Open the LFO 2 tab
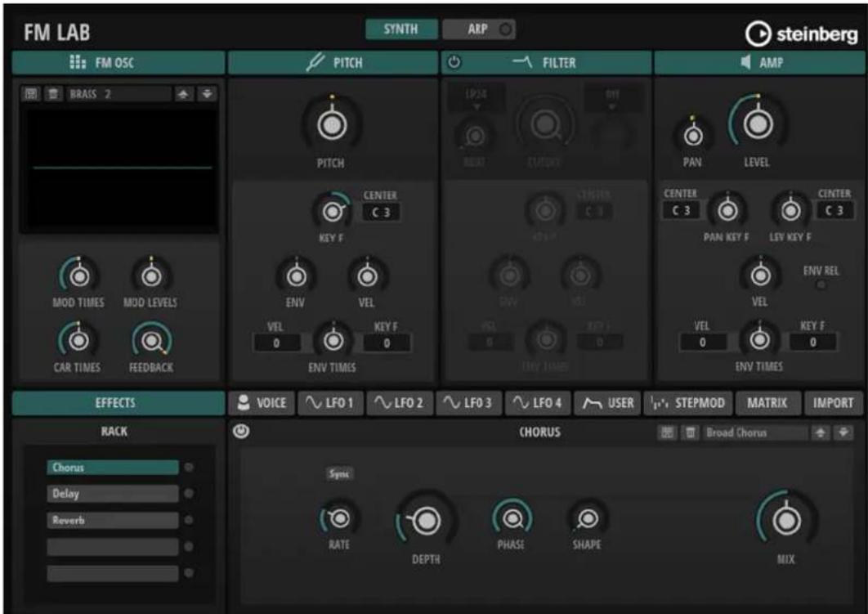The height and width of the screenshot is (614, 868). tap(400, 402)
